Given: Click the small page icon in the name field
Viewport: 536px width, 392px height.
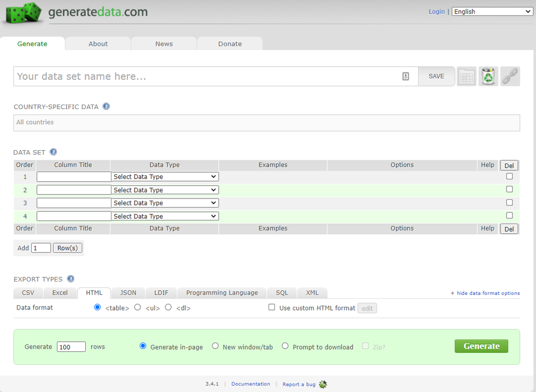Looking at the screenshot, I should tap(406, 77).
